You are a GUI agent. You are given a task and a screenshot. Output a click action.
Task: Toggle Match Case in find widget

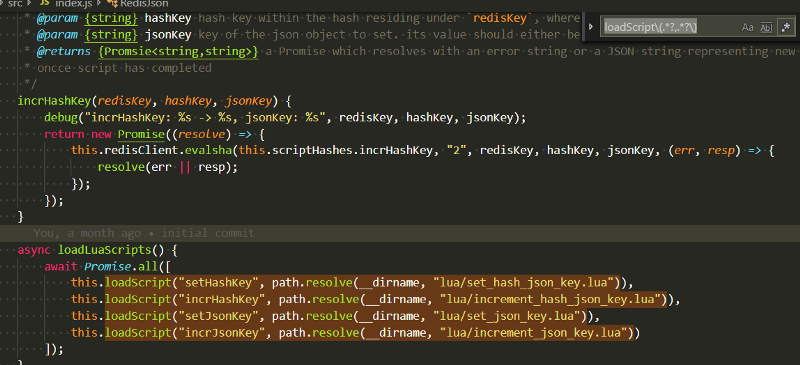coord(747,28)
